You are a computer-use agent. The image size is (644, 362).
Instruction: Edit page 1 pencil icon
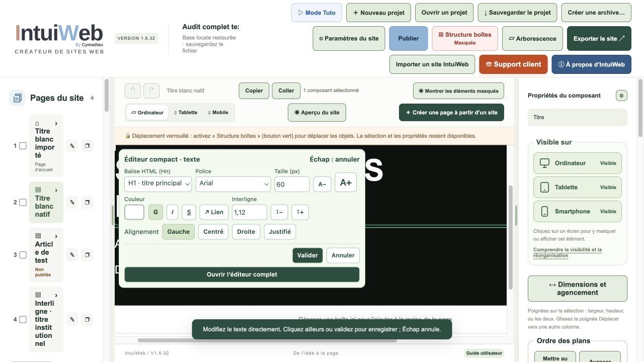click(x=72, y=146)
